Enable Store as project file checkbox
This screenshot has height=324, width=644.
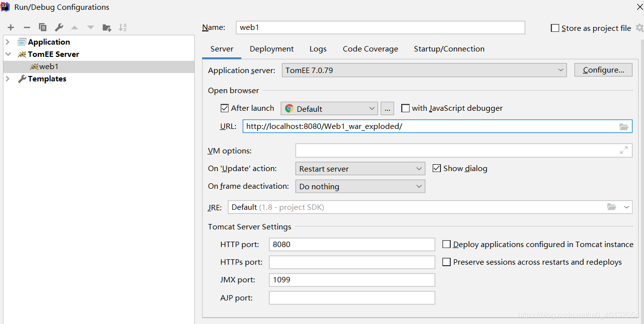(555, 28)
